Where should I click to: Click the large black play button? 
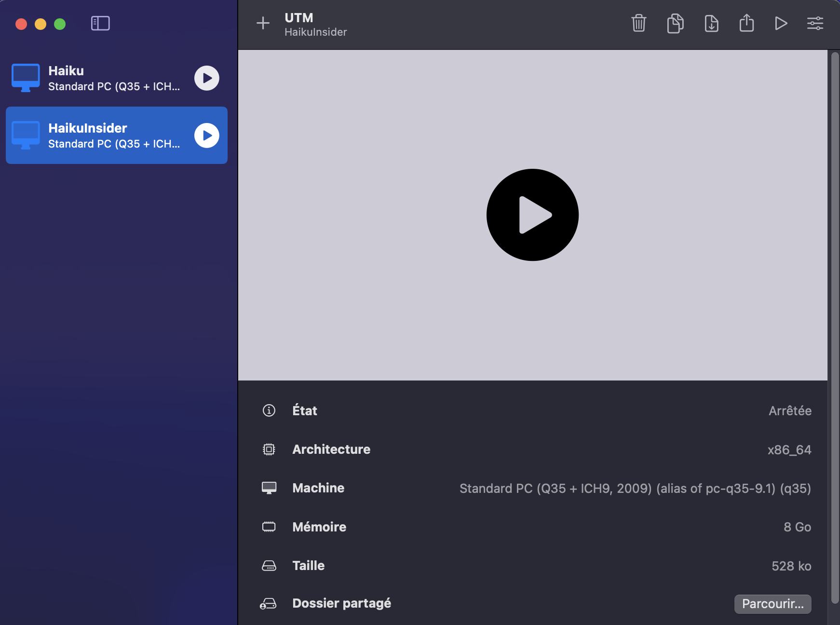click(532, 215)
